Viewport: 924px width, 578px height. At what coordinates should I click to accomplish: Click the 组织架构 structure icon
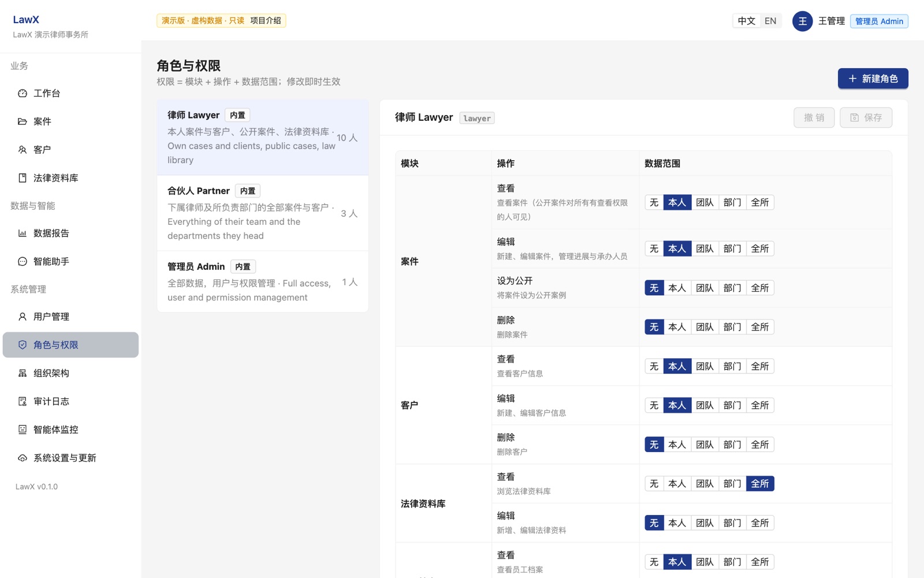pos(23,373)
